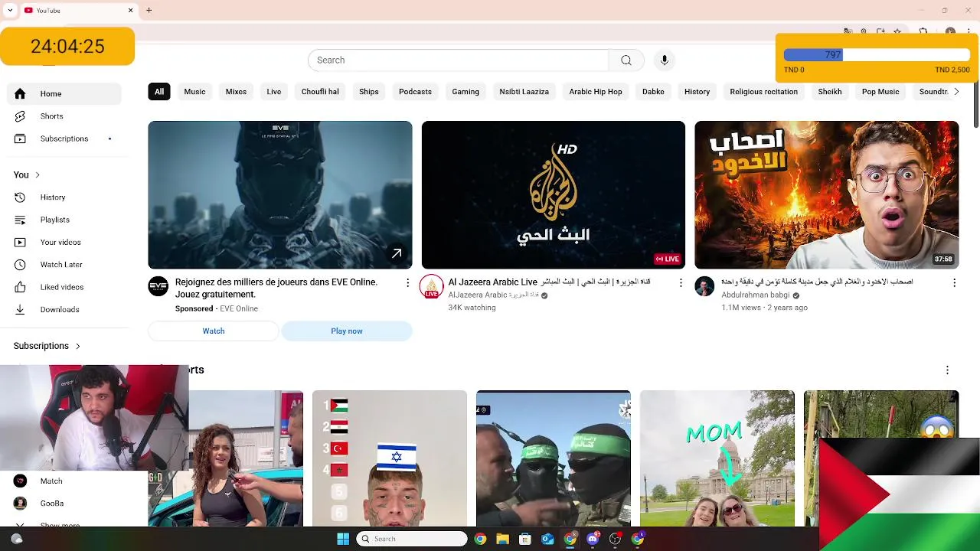Image resolution: width=980 pixels, height=551 pixels.
Task: Open the Short labeled MOM
Action: coord(717,458)
